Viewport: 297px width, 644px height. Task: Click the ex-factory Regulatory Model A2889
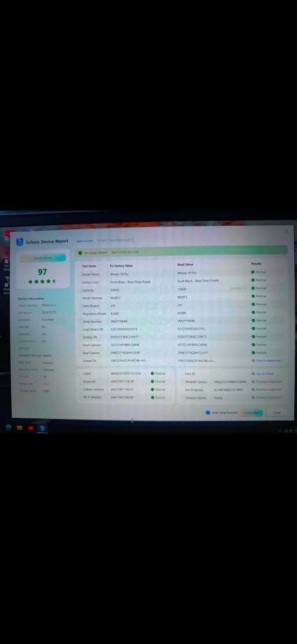pyautogui.click(x=115, y=314)
